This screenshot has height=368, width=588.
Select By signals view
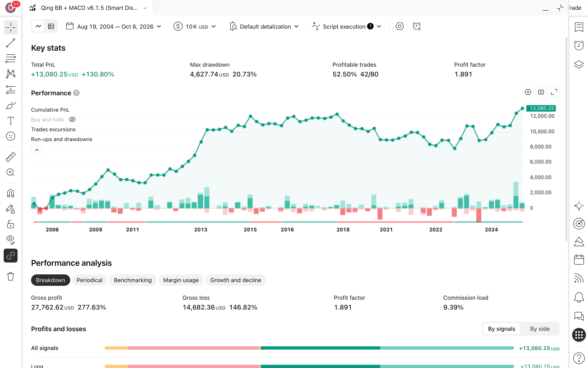(x=501, y=329)
